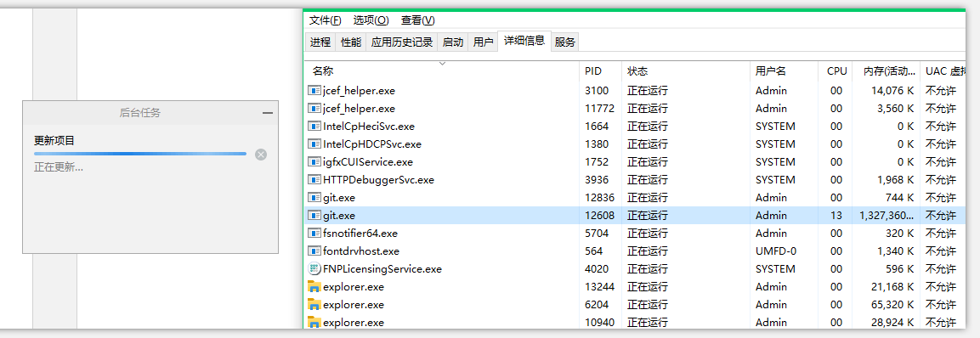Sort by the 内存(活动 column header
This screenshot has width=980, height=338.
tap(887, 71)
